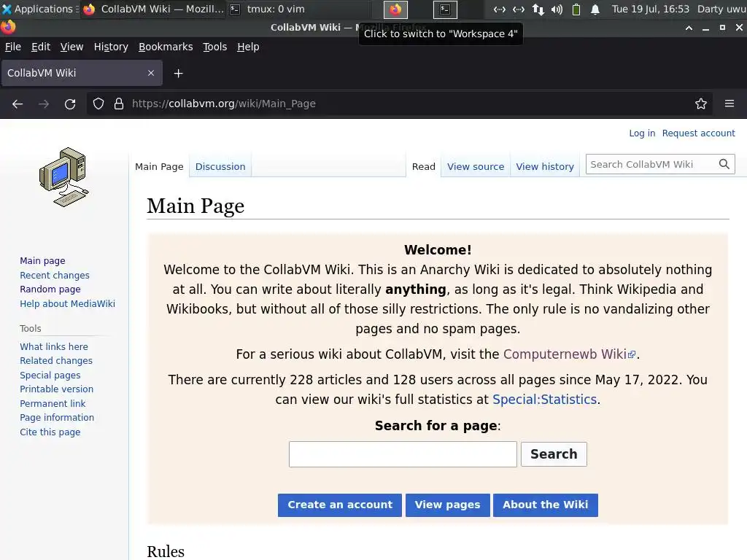Screen dimensions: 747x560
Task: Click the clock showing Tue 19 Jul
Action: [x=650, y=9]
